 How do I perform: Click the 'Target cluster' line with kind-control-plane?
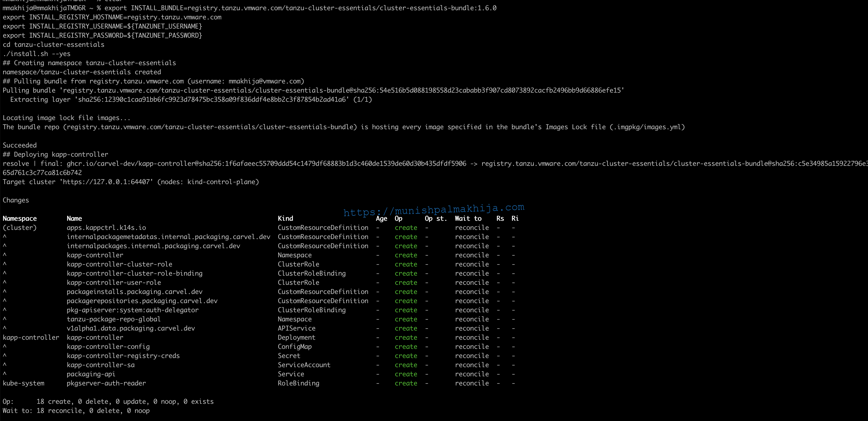coord(131,182)
